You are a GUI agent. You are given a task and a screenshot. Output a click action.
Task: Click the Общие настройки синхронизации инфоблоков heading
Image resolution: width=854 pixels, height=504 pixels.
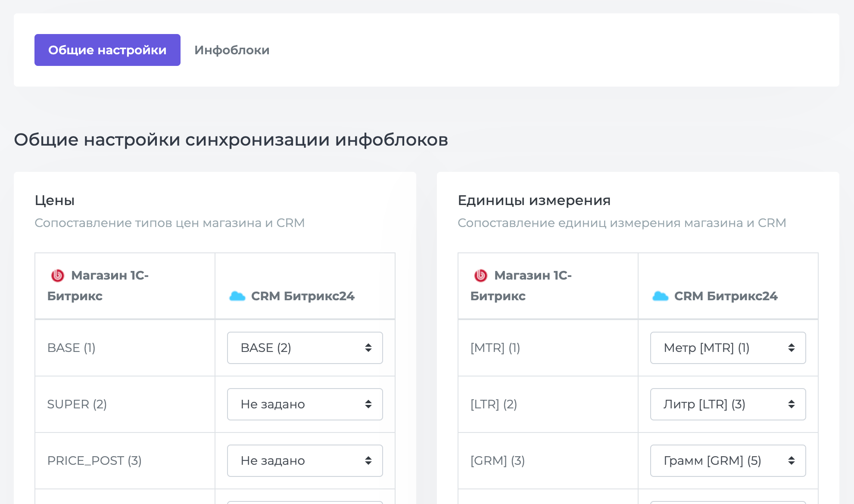coord(231,140)
